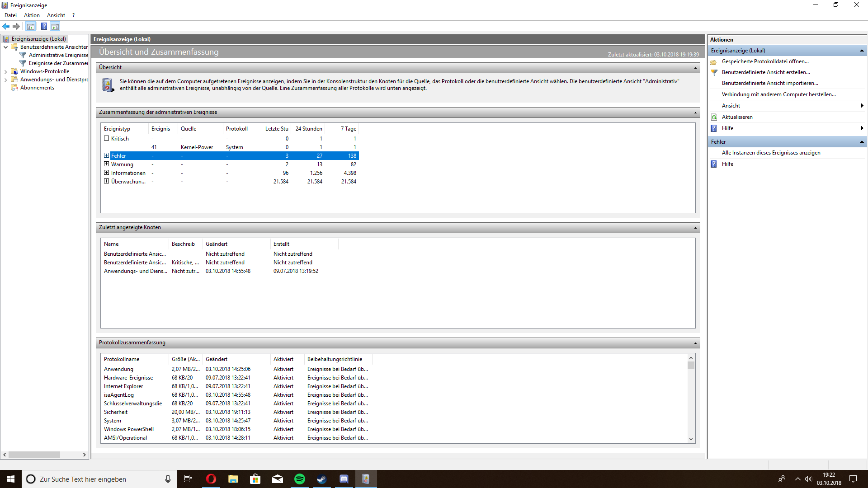This screenshot has width=868, height=488.
Task: Open the Ansicht menu in menu bar
Action: 56,15
